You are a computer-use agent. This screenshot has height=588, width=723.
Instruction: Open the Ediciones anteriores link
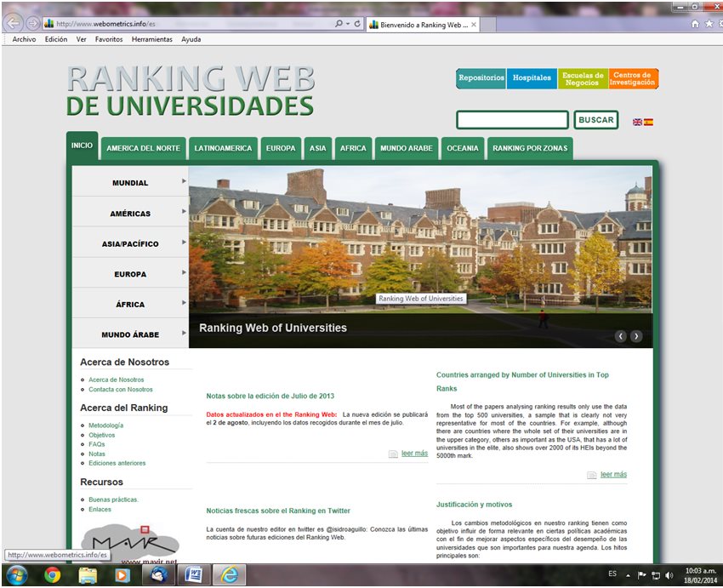117,463
